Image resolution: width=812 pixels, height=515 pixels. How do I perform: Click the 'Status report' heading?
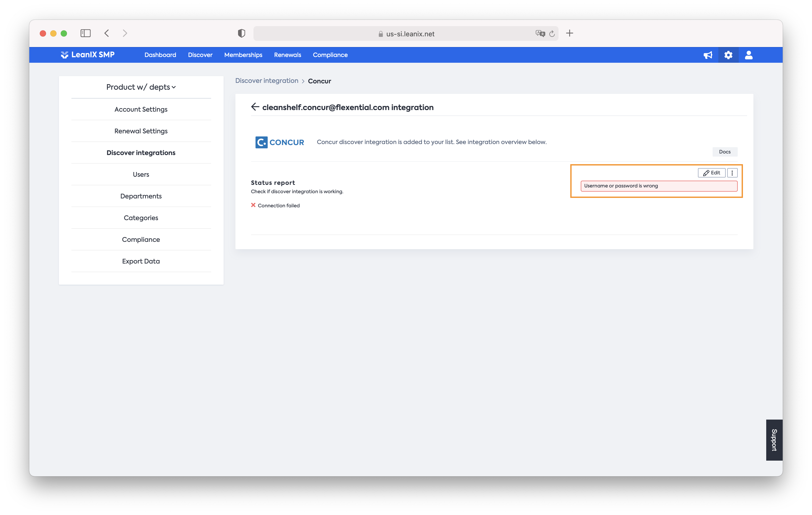(273, 182)
